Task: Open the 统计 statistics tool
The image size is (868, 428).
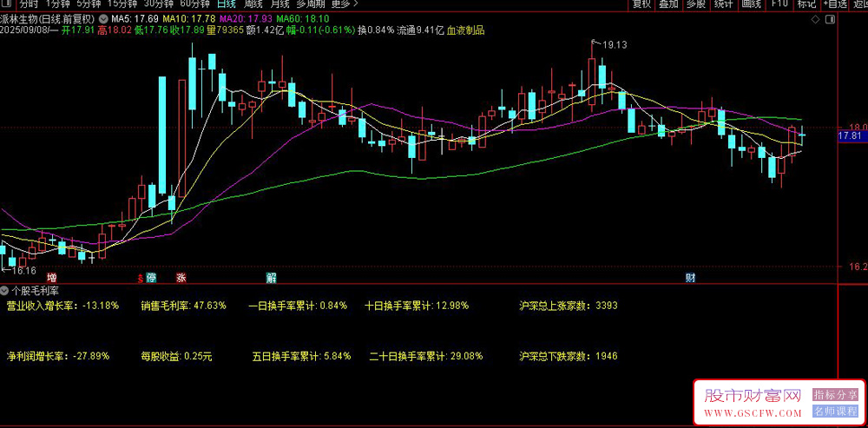Action: click(723, 3)
